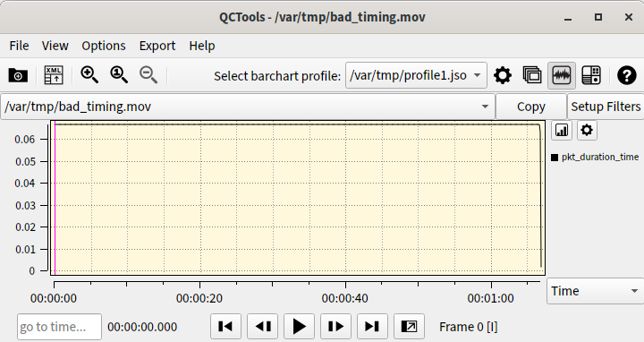This screenshot has width=644, height=342.
Task: Open the file path selector dropdown
Action: [248, 107]
